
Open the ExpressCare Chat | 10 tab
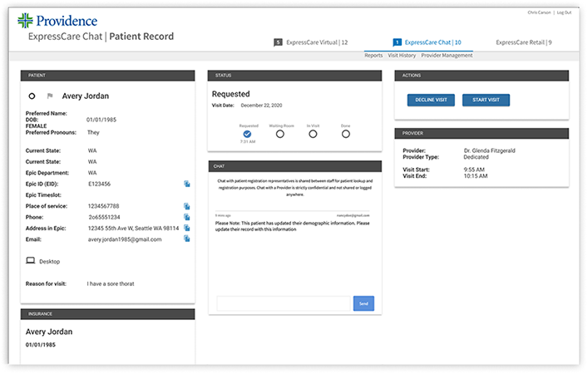(x=432, y=42)
